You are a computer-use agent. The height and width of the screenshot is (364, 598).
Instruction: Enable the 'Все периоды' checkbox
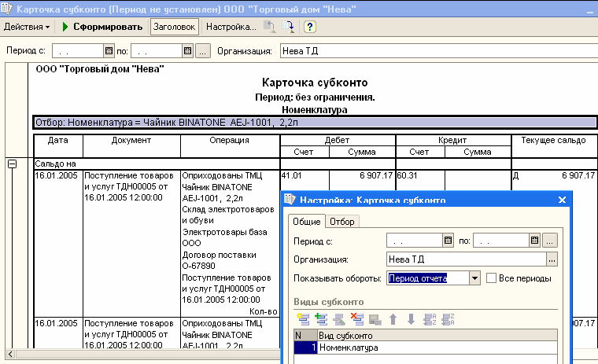pos(492,278)
